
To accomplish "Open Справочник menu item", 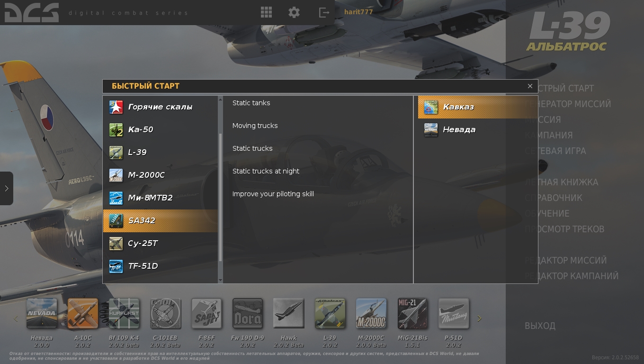I will (554, 198).
